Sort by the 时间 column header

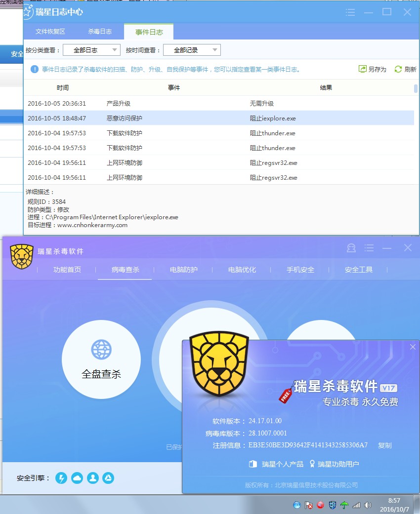pos(63,87)
